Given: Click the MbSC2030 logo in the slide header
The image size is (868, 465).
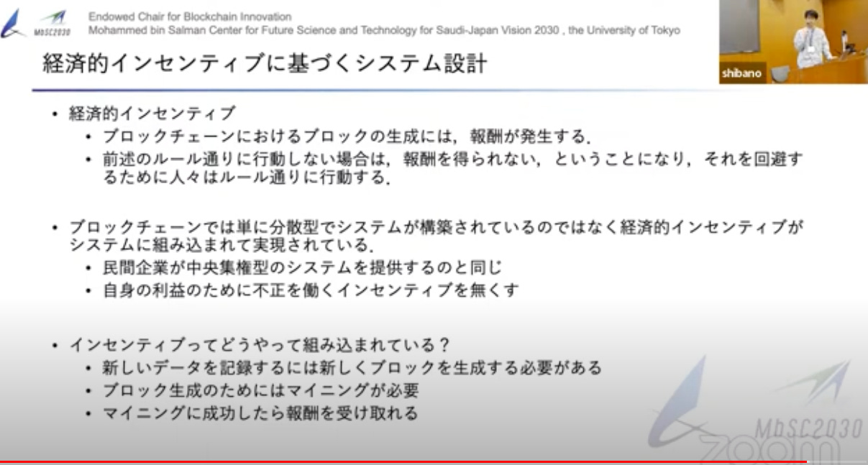Looking at the screenshot, I should [x=36, y=24].
